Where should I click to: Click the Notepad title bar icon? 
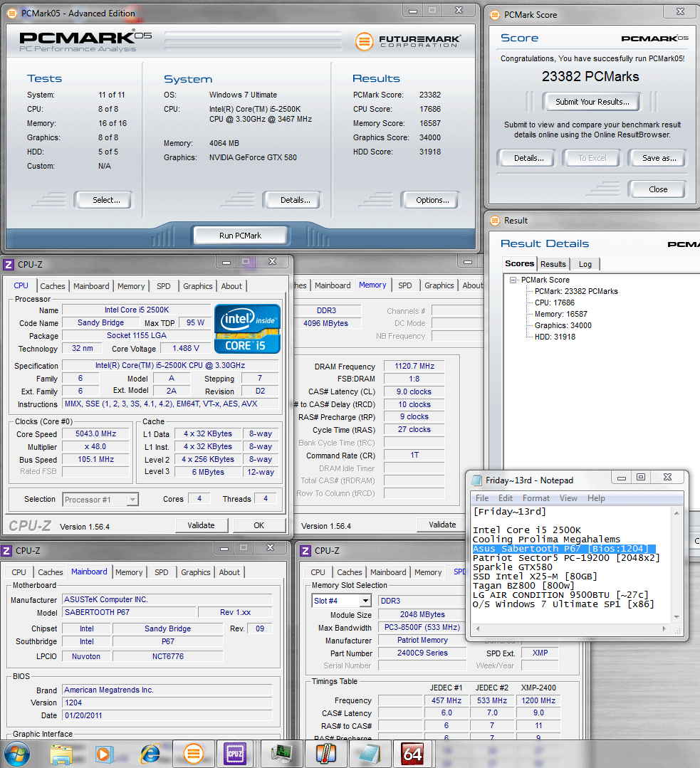coord(477,480)
